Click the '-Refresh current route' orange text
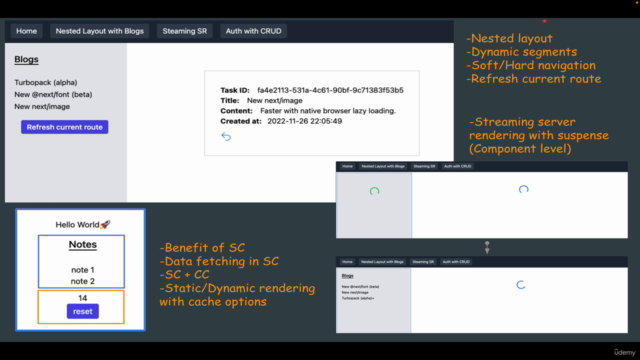Image resolution: width=640 pixels, height=360 pixels. tap(533, 79)
